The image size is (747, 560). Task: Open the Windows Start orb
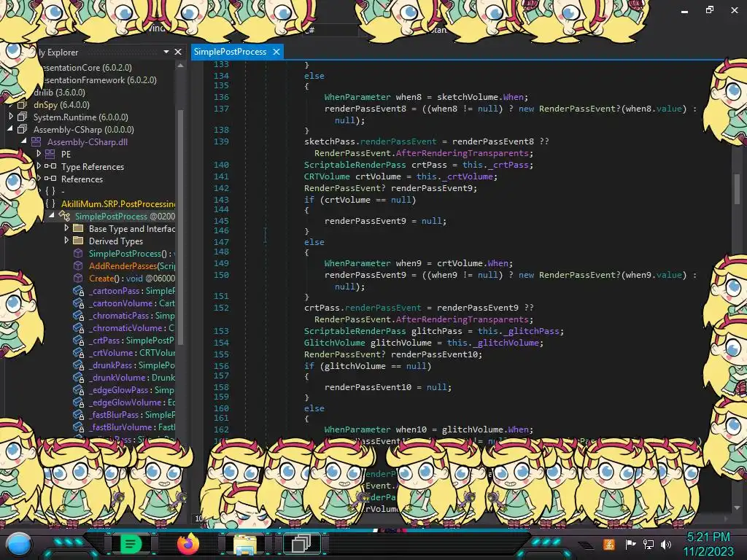19,544
